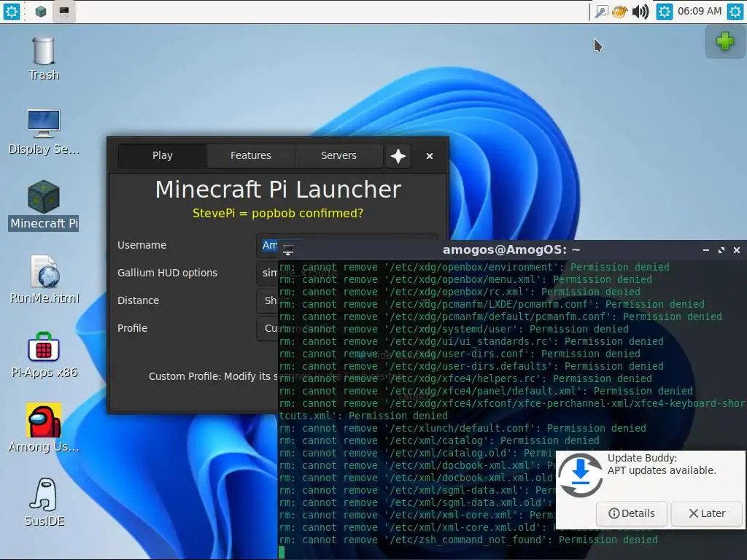
Task: Open the applications menu gear in panel
Action: (12, 12)
